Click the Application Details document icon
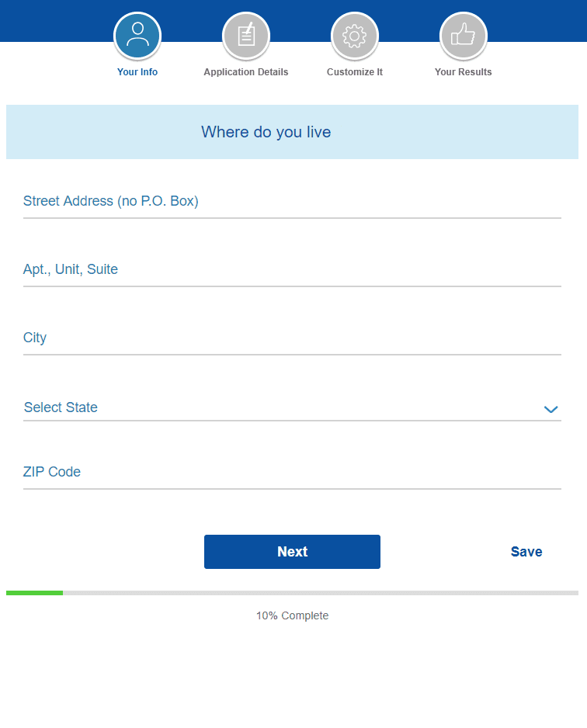The width and height of the screenshot is (587, 728). tap(246, 35)
